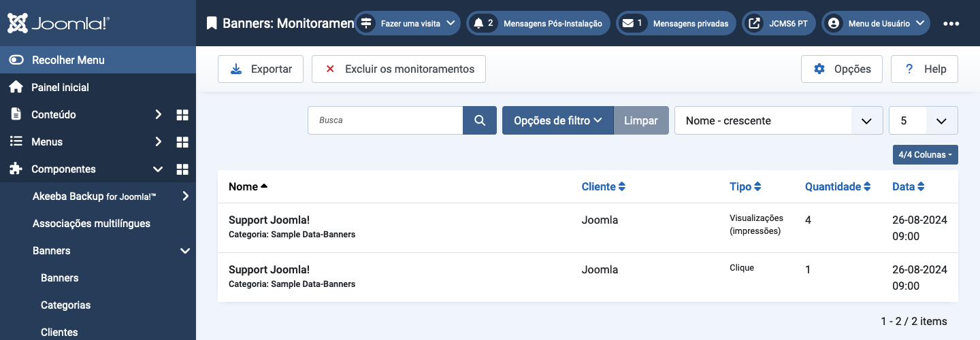Click the quantity value 4
The width and height of the screenshot is (980, 340).
pos(808,220)
